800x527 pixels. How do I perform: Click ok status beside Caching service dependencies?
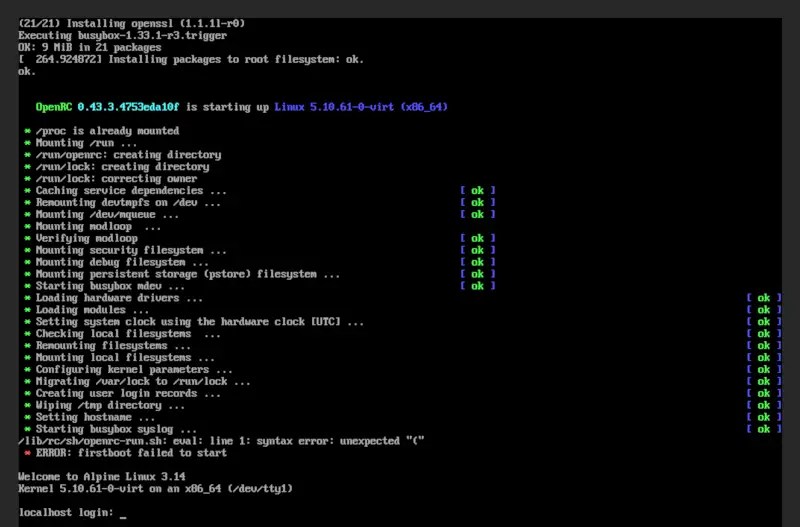pyautogui.click(x=478, y=191)
